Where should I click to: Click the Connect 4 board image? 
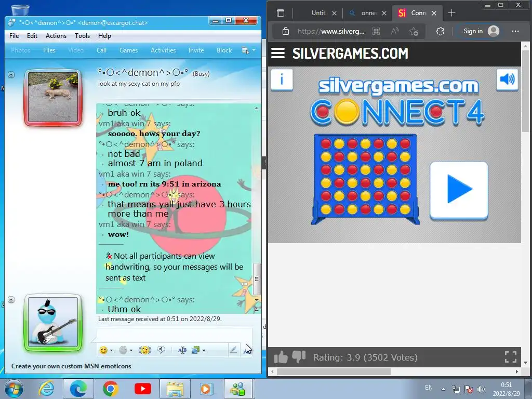pyautogui.click(x=365, y=179)
